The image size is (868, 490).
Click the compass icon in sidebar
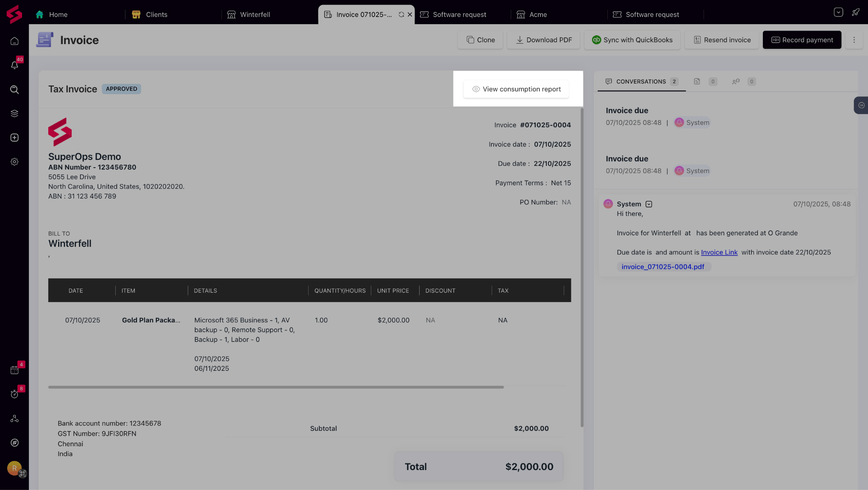click(x=14, y=442)
